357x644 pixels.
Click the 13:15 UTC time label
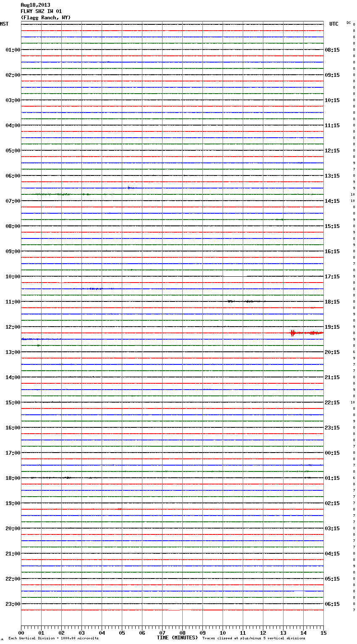coord(332,176)
